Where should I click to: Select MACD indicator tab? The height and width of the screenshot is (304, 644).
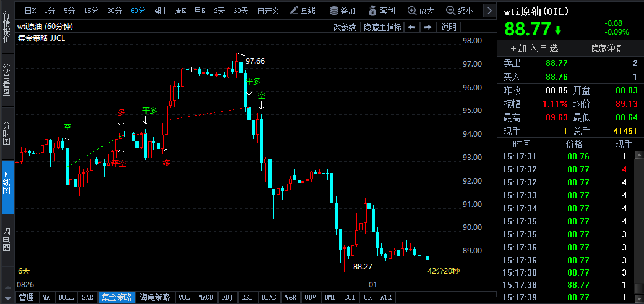206,297
